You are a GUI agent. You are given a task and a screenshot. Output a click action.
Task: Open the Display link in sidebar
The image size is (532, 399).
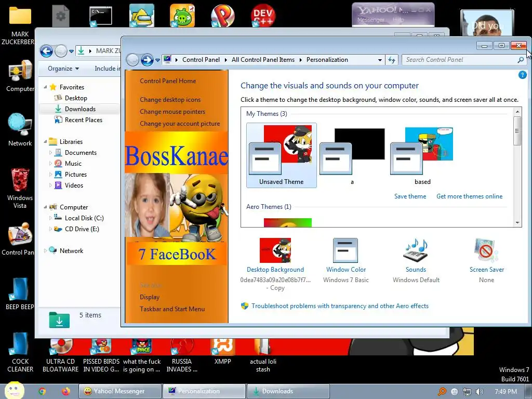point(150,297)
